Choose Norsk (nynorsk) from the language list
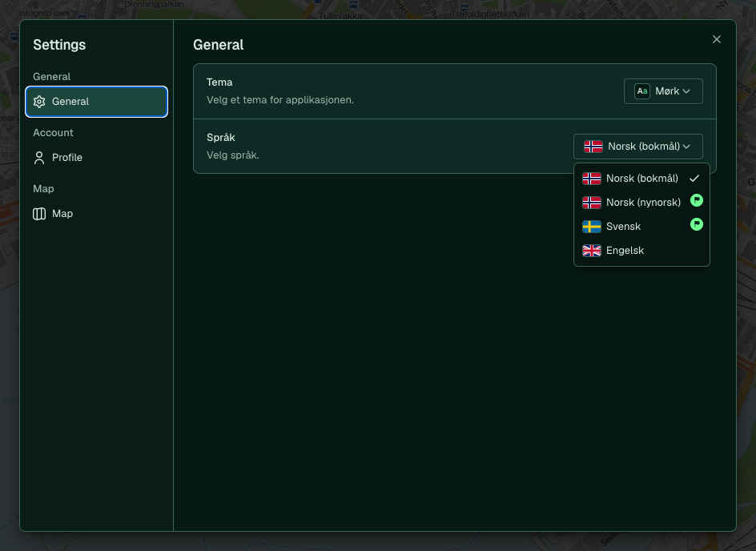The width and height of the screenshot is (756, 551). click(641, 203)
